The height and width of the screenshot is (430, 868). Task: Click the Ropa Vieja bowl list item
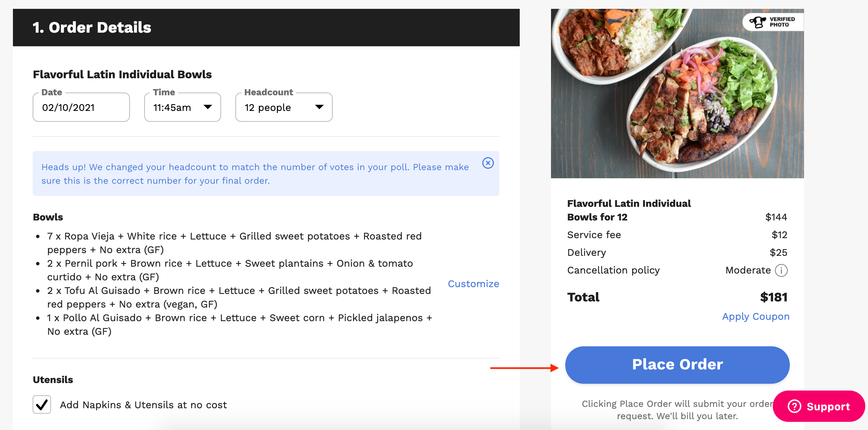pos(234,243)
